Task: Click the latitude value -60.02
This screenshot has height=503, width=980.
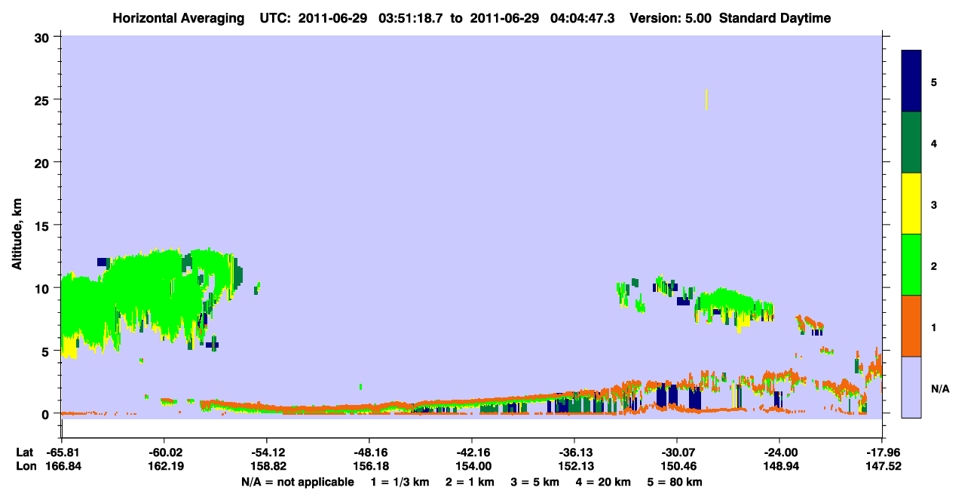Action: pyautogui.click(x=164, y=452)
